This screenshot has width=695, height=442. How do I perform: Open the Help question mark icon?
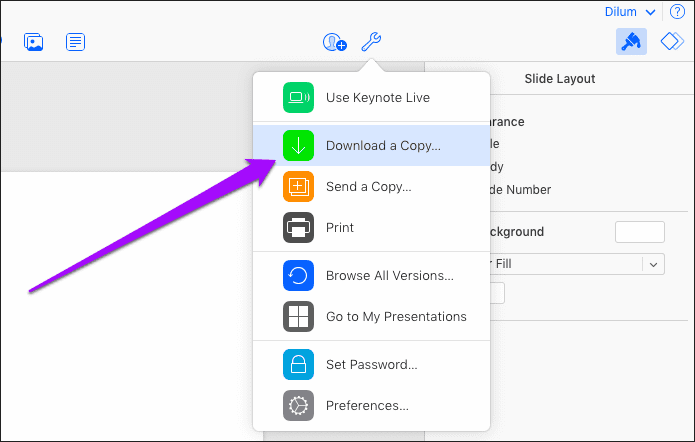tap(677, 12)
